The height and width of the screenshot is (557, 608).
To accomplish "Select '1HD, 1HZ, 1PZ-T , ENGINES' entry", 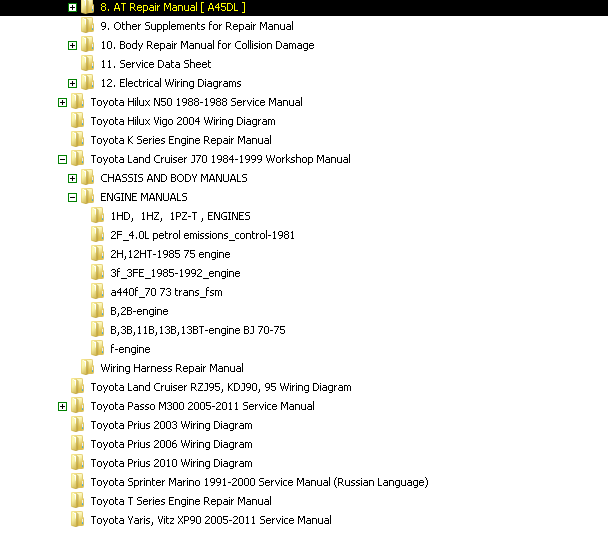I will (x=180, y=216).
